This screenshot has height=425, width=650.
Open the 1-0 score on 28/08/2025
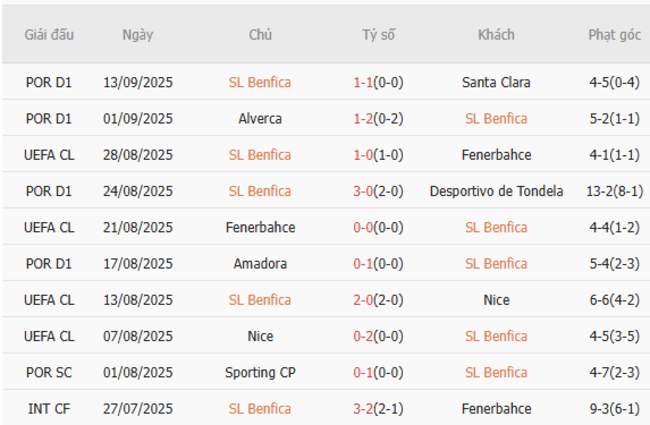363,155
